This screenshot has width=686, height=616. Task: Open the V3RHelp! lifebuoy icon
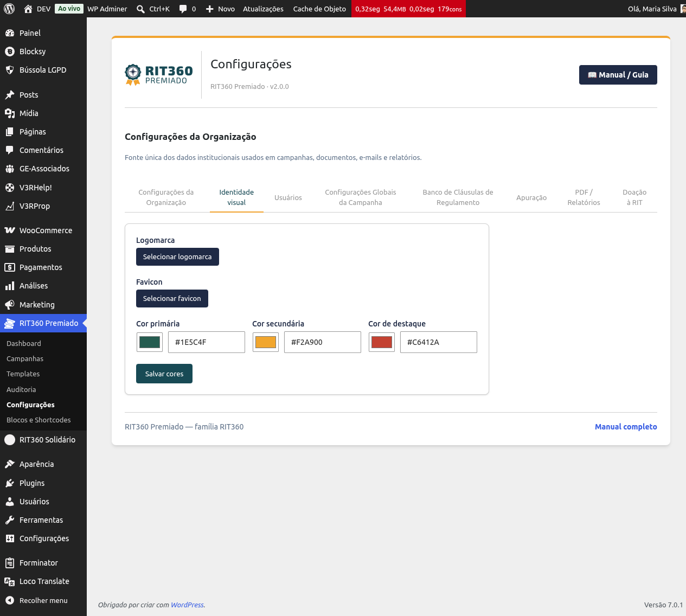[10, 188]
